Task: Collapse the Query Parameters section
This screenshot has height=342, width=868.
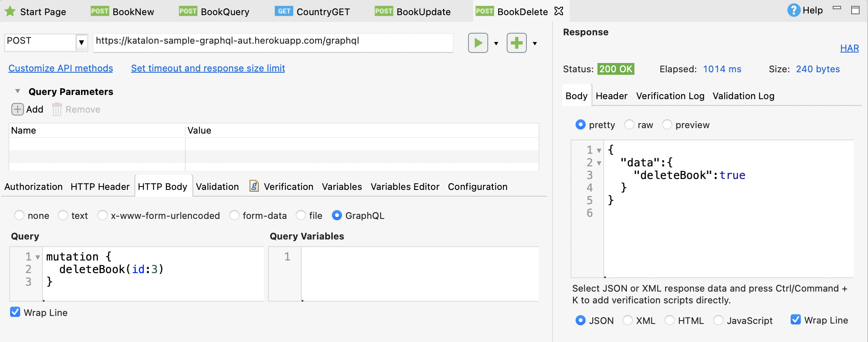Action: 18,92
